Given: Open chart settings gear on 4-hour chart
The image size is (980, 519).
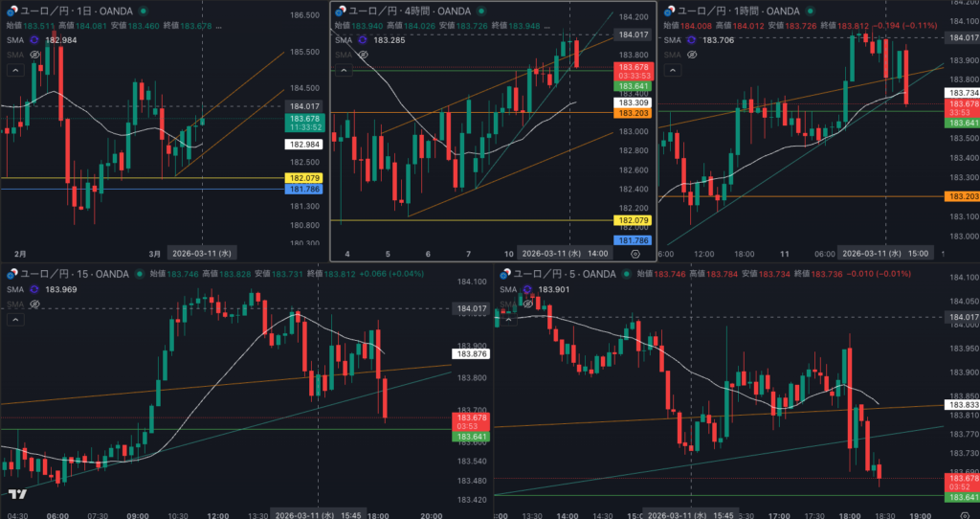Looking at the screenshot, I should [635, 255].
